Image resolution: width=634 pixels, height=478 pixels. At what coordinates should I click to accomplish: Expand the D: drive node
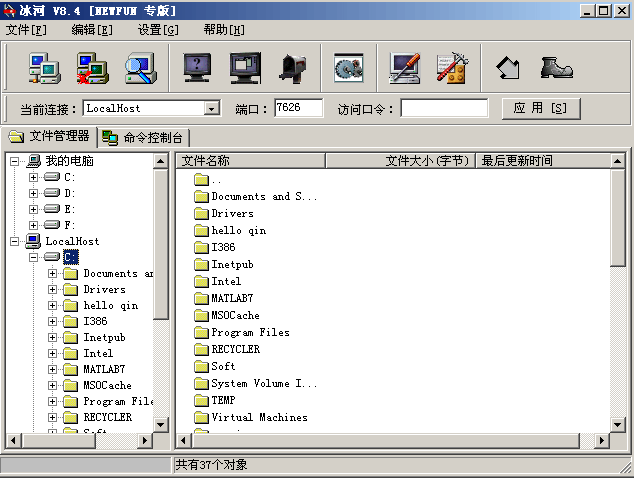click(x=34, y=193)
